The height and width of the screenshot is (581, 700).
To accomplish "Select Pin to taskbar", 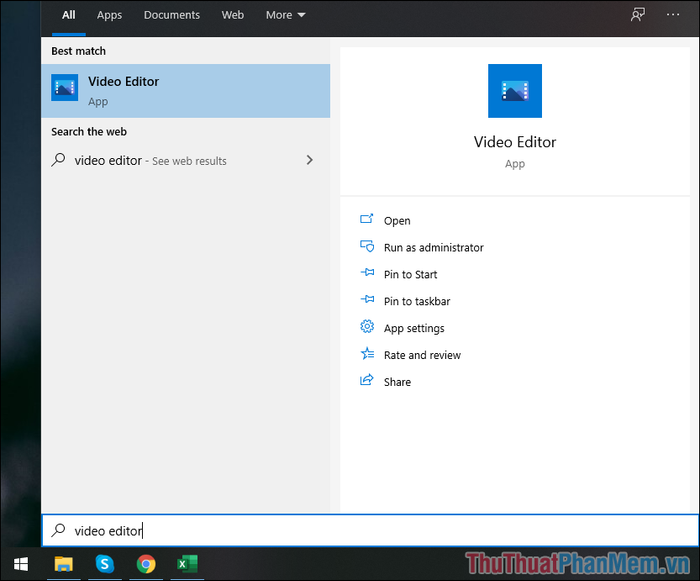I will pyautogui.click(x=417, y=301).
